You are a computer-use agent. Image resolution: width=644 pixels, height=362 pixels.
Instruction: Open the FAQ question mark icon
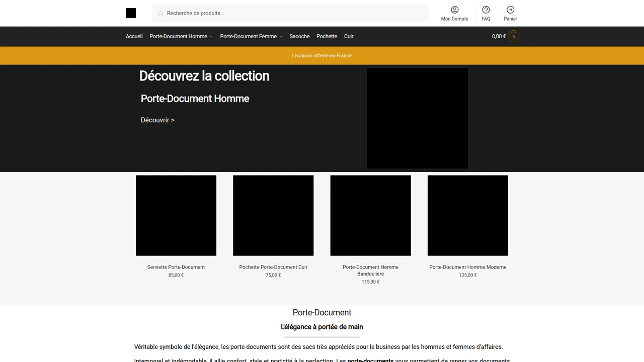coord(486,10)
